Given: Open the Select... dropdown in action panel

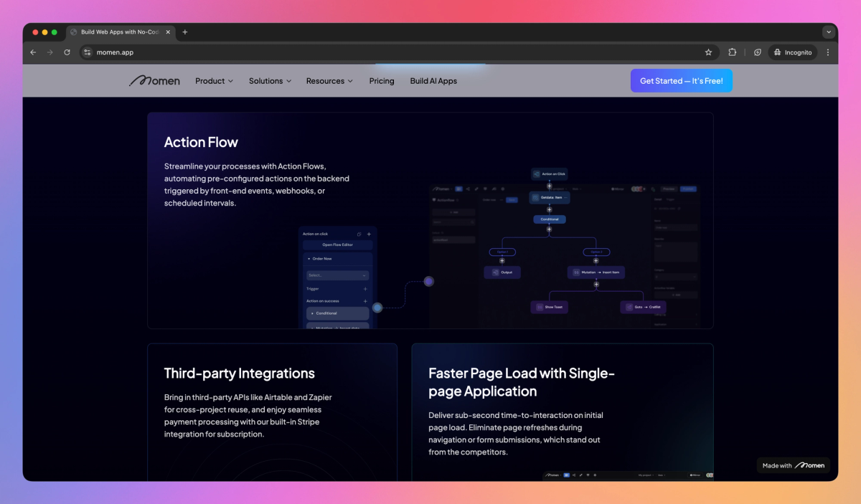Looking at the screenshot, I should click(x=337, y=275).
